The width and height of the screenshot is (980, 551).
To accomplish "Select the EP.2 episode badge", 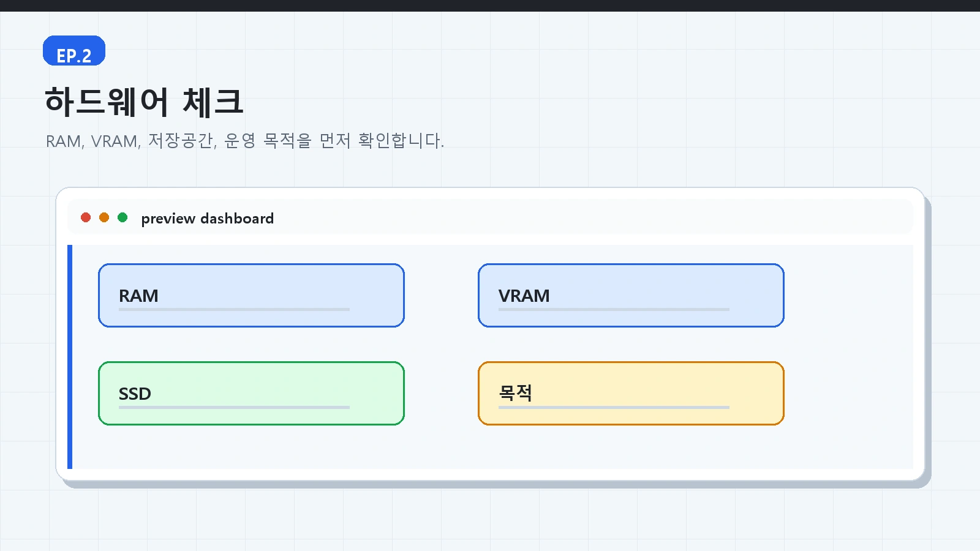I will (74, 51).
